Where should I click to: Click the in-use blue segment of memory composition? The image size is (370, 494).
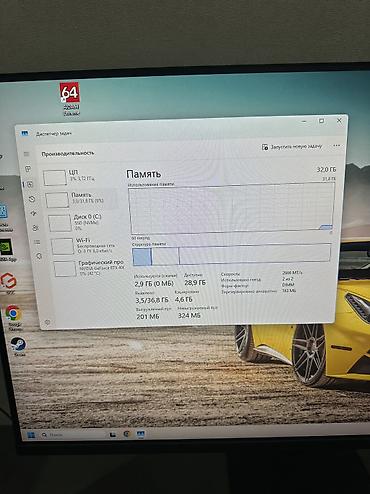coord(142,257)
